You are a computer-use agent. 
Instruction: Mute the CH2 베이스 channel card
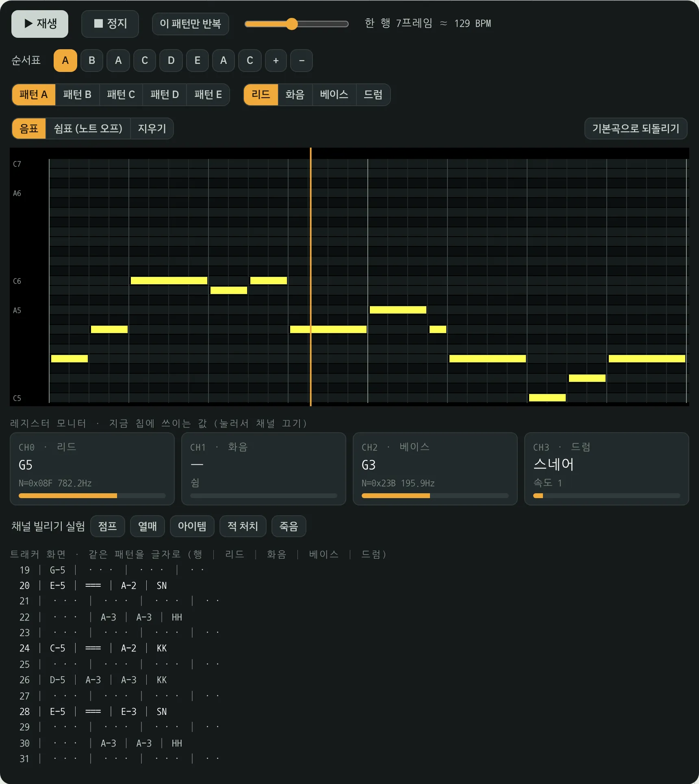click(435, 469)
